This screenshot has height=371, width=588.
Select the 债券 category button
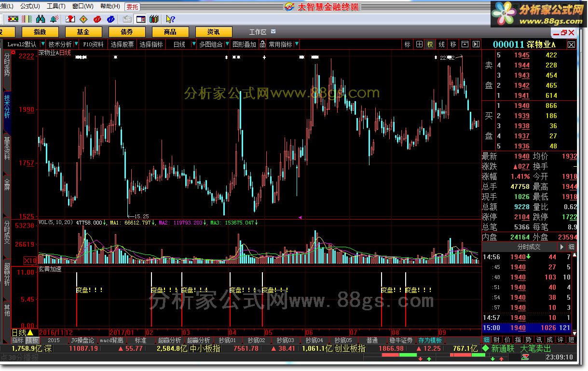coord(127,32)
